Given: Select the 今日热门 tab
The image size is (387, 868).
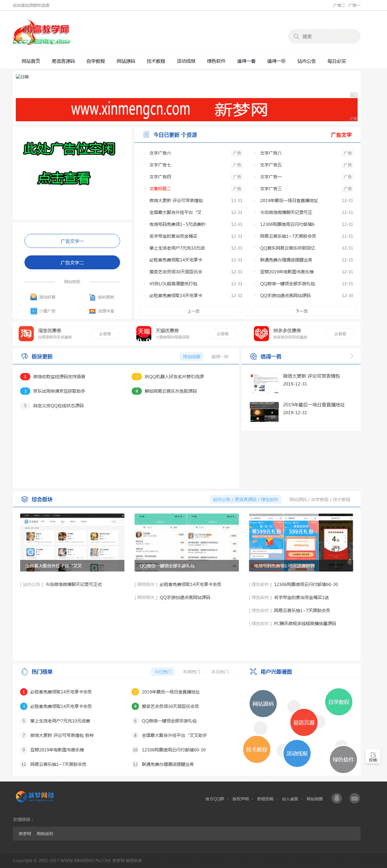Looking at the screenshot, I should tap(163, 672).
